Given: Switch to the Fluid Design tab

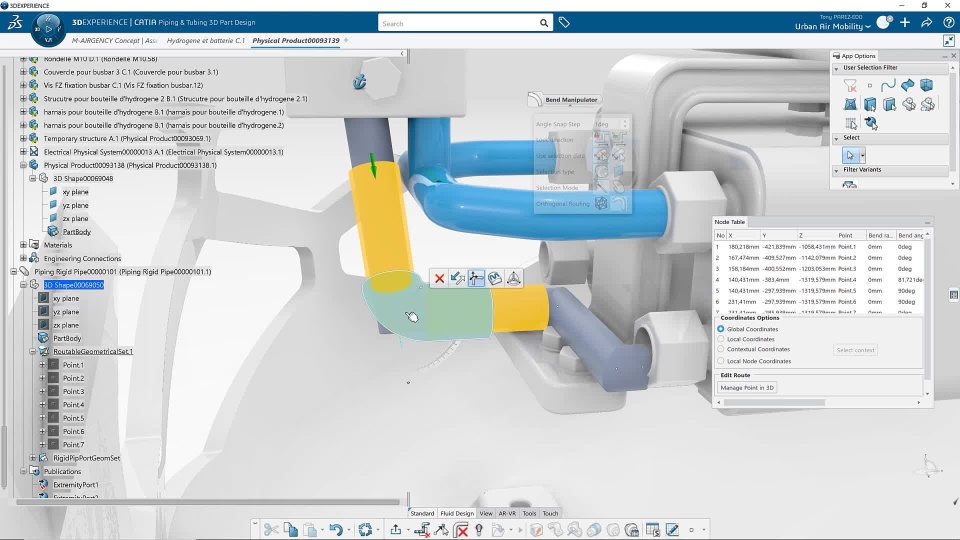Looking at the screenshot, I should (x=457, y=514).
